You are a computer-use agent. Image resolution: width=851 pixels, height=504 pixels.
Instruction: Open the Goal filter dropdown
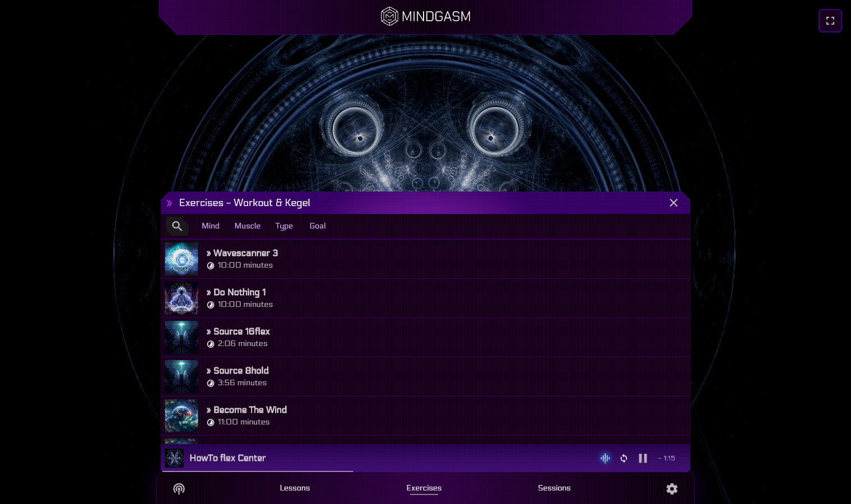click(x=318, y=226)
